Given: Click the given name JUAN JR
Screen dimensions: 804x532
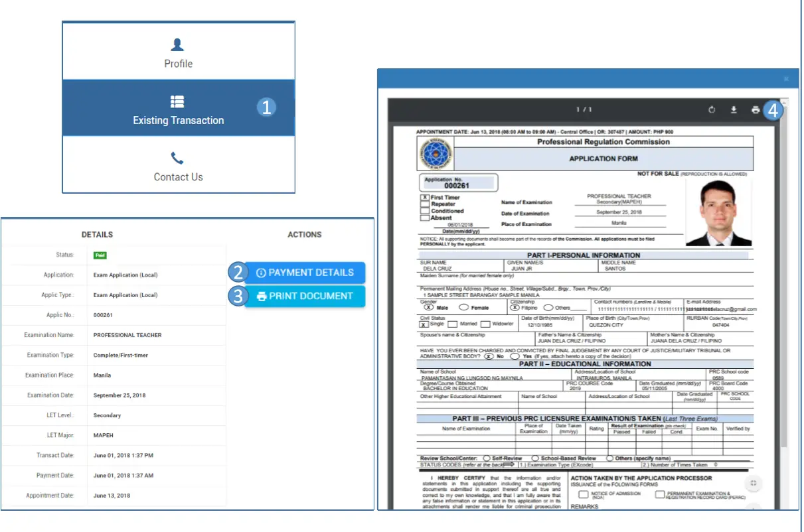Looking at the screenshot, I should [523, 269].
